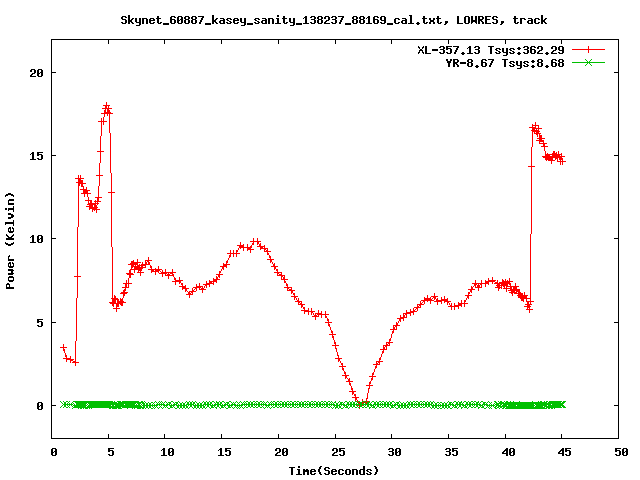
Task: Click the x-axis tick label 40
Action: 508,452
